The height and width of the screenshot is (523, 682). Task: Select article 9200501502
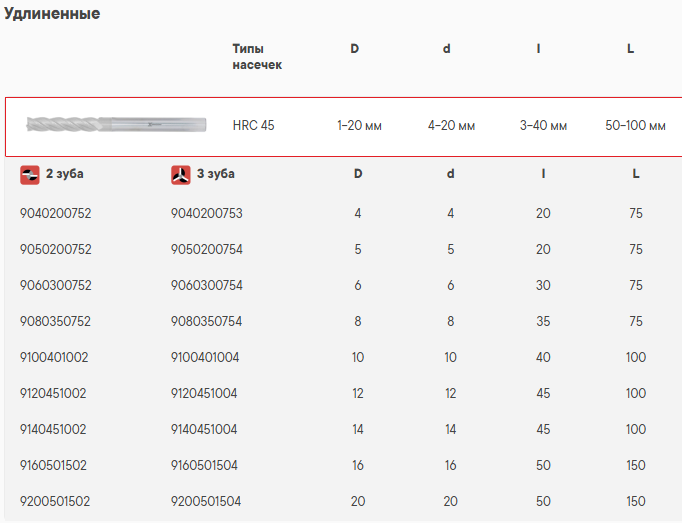coord(55,501)
